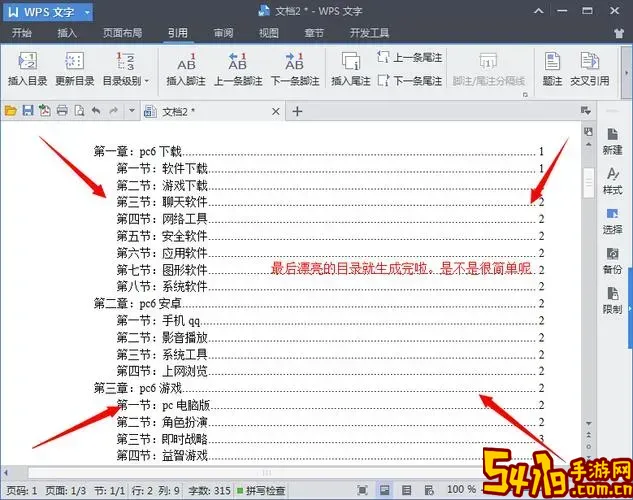Switch to the 审阅 tab

click(x=223, y=33)
